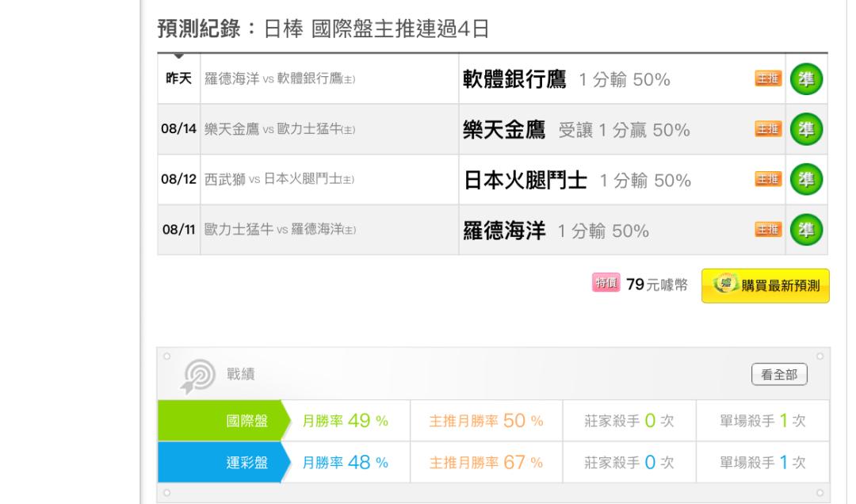
Task: Buy latest prediction with 購買最新預測 button
Action: click(766, 285)
